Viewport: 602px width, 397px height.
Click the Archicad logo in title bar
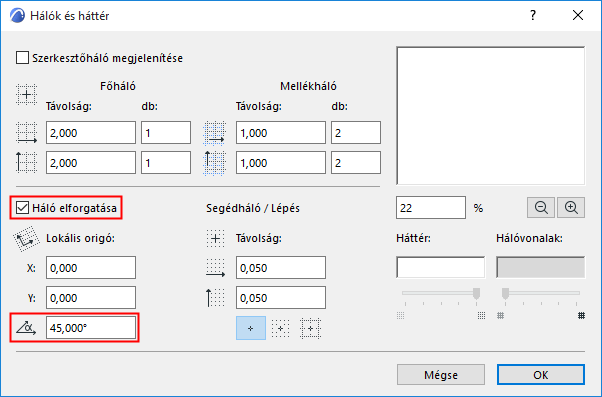coord(17,16)
